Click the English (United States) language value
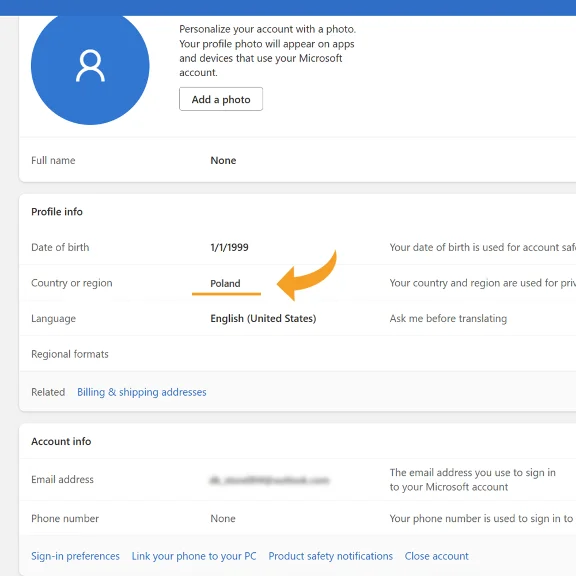Image resolution: width=576 pixels, height=576 pixels. (x=263, y=318)
